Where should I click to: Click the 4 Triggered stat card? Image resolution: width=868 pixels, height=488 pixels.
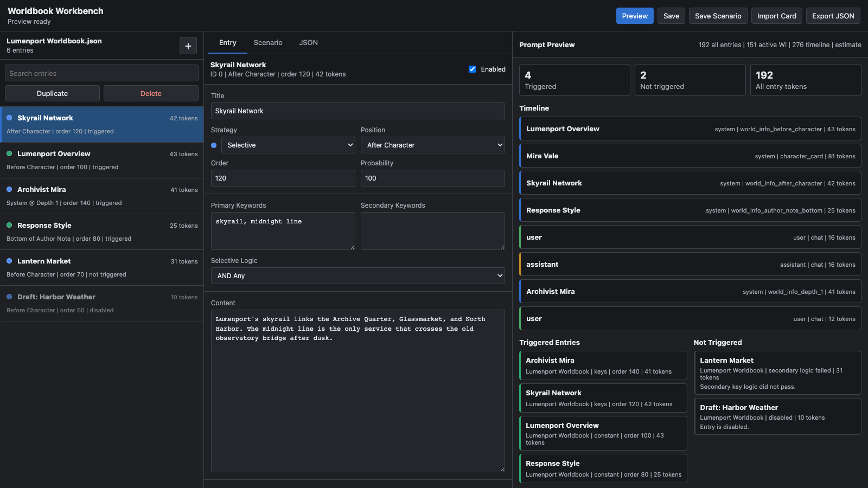pyautogui.click(x=575, y=80)
